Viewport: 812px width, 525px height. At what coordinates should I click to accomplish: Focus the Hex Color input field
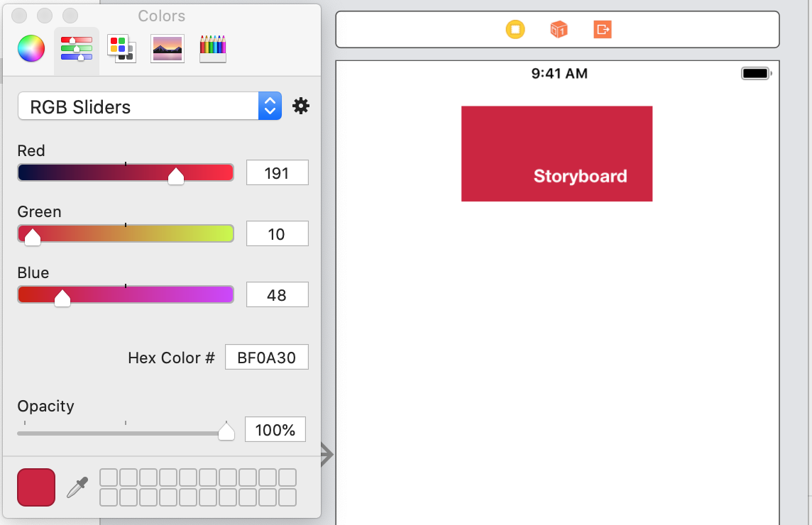(267, 358)
